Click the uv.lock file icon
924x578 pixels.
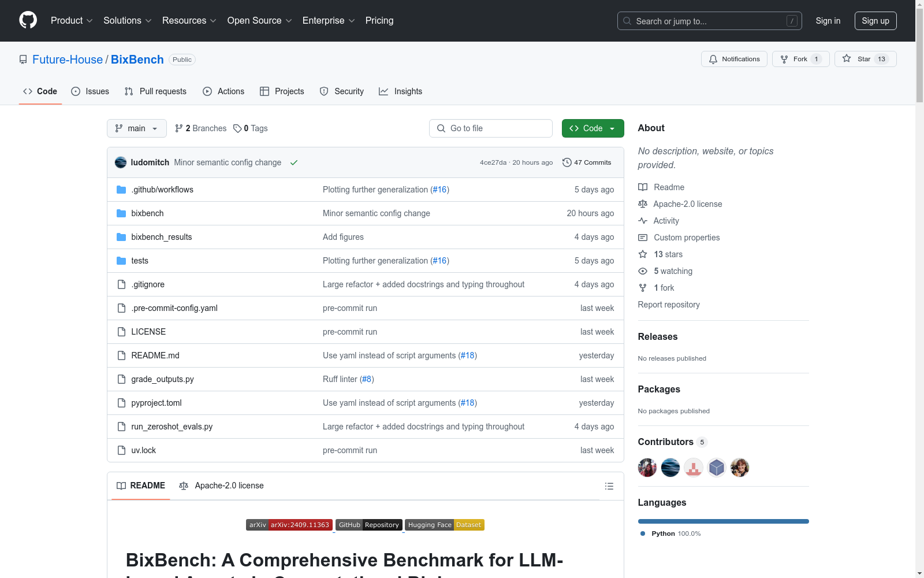coord(121,450)
